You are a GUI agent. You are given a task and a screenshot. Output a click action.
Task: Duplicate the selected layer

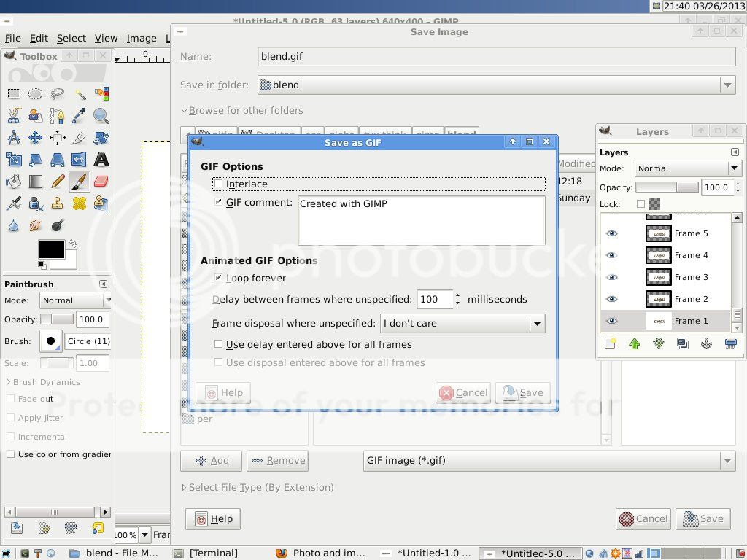click(682, 343)
